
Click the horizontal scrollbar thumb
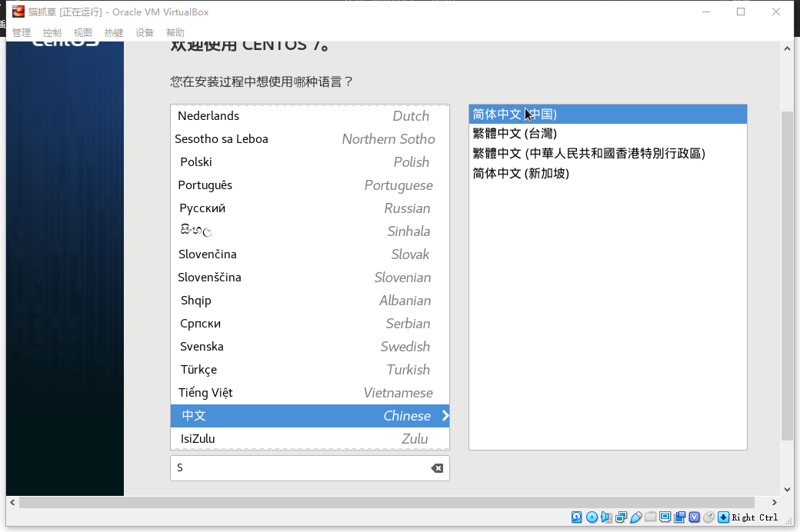pos(386,503)
